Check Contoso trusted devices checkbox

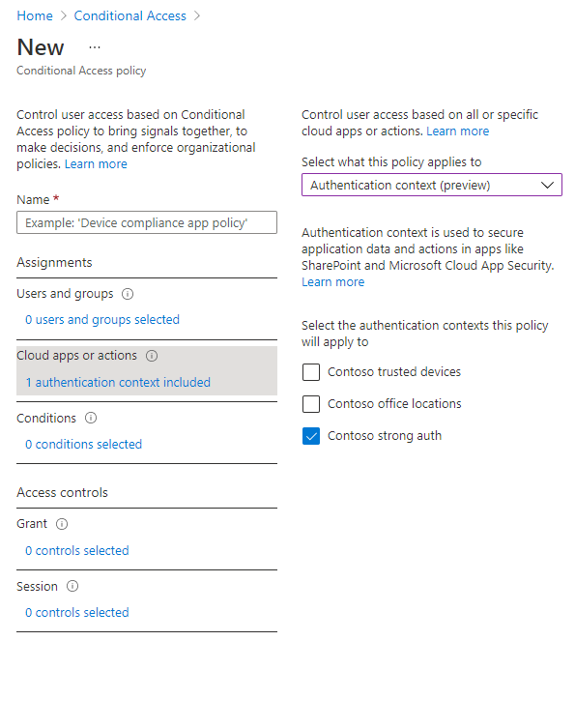(x=311, y=372)
